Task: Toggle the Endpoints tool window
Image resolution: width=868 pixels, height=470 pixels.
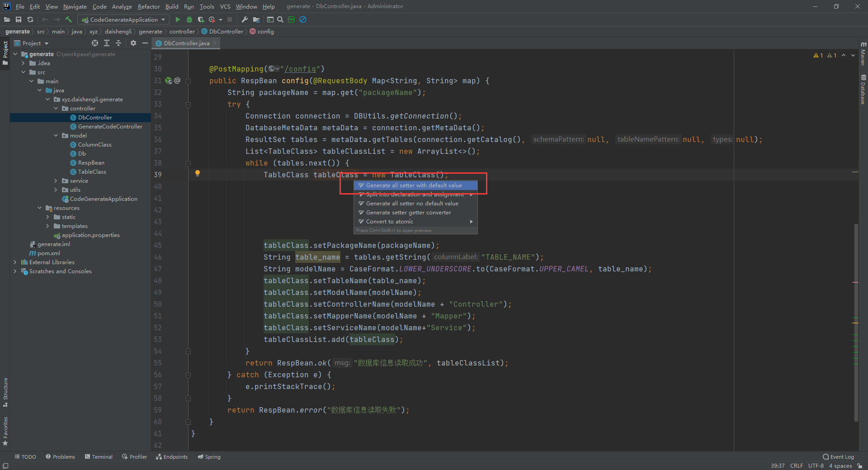Action: (172, 457)
